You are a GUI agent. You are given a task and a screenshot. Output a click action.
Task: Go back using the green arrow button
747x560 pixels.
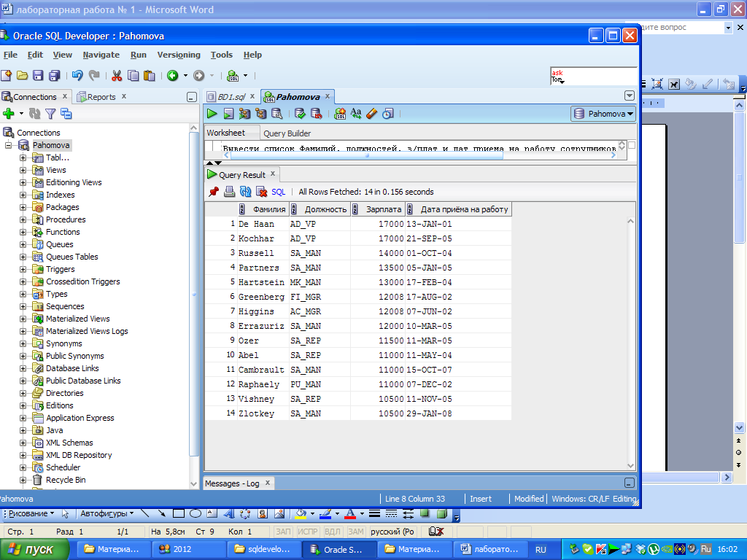[x=172, y=75]
